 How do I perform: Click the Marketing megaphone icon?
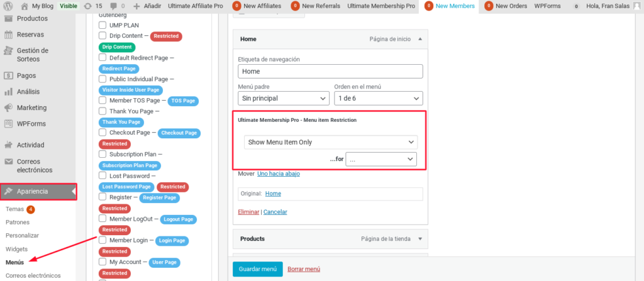[8, 107]
